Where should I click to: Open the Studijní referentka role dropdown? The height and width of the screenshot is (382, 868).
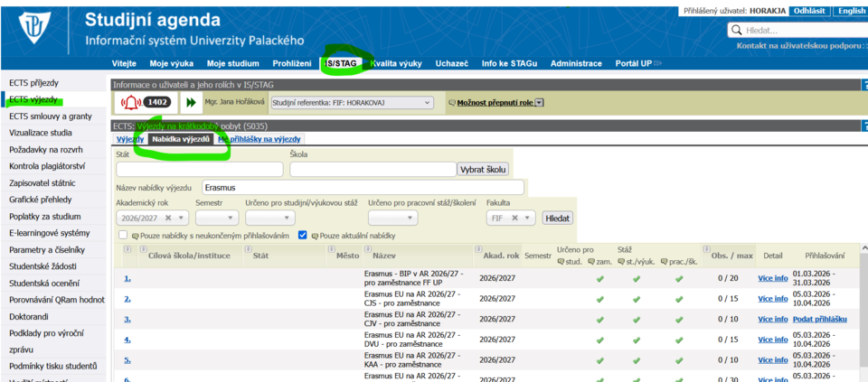[x=351, y=103]
